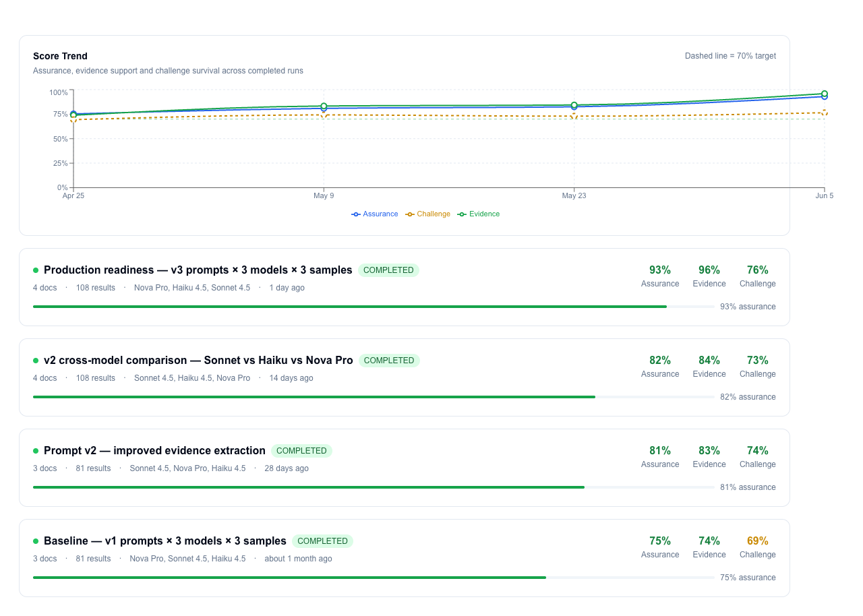Click '14 days ago' timestamp

(x=291, y=378)
